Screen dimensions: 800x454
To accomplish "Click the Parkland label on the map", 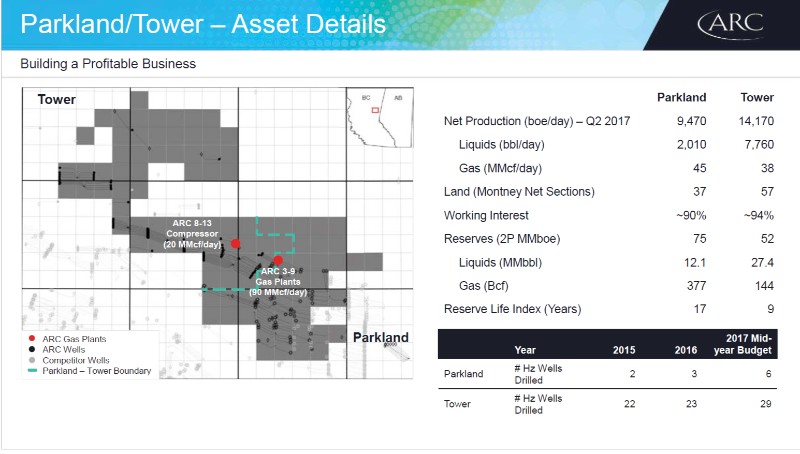I will pos(381,337).
